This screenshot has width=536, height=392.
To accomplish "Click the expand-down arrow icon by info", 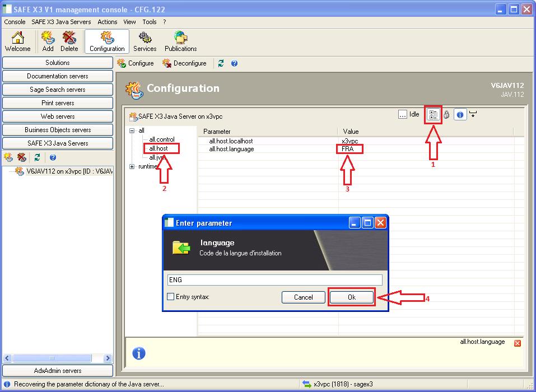I will pyautogui.click(x=473, y=114).
